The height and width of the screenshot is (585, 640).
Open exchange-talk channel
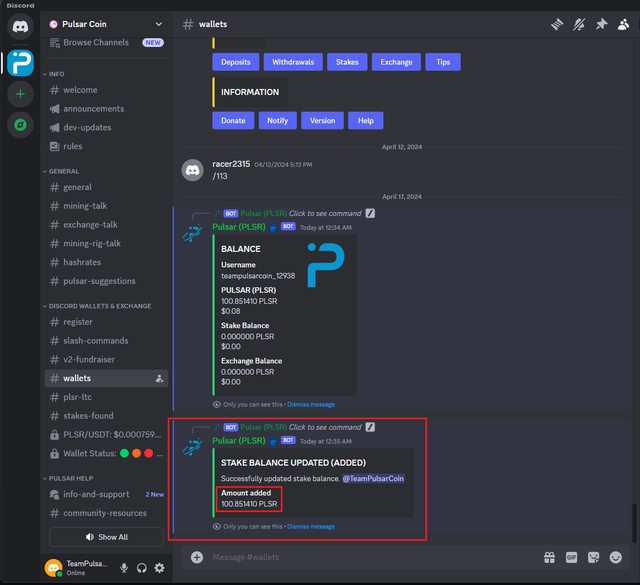[x=106, y=225]
